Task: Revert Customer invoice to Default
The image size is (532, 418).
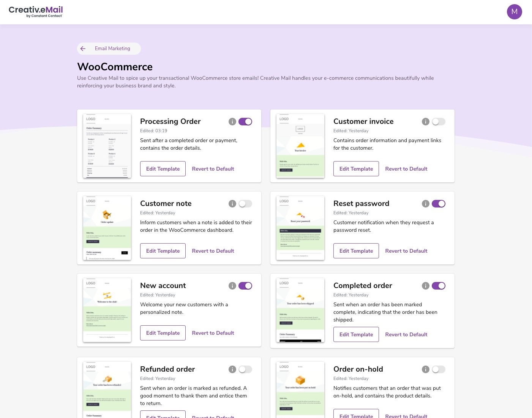Action: [x=406, y=169]
